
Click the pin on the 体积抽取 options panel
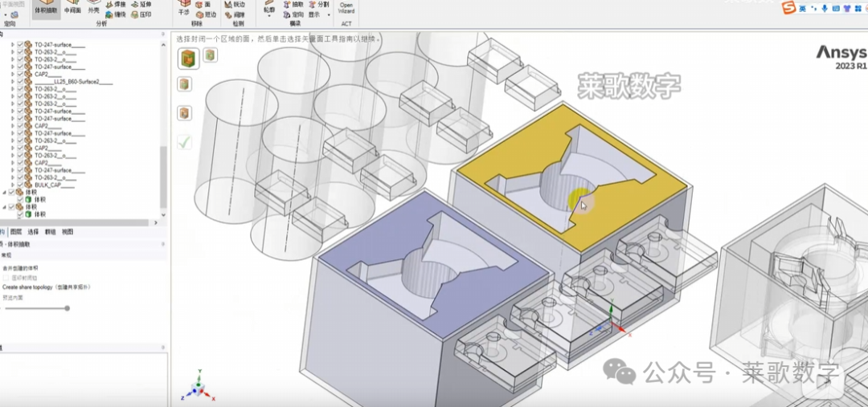[162, 244]
